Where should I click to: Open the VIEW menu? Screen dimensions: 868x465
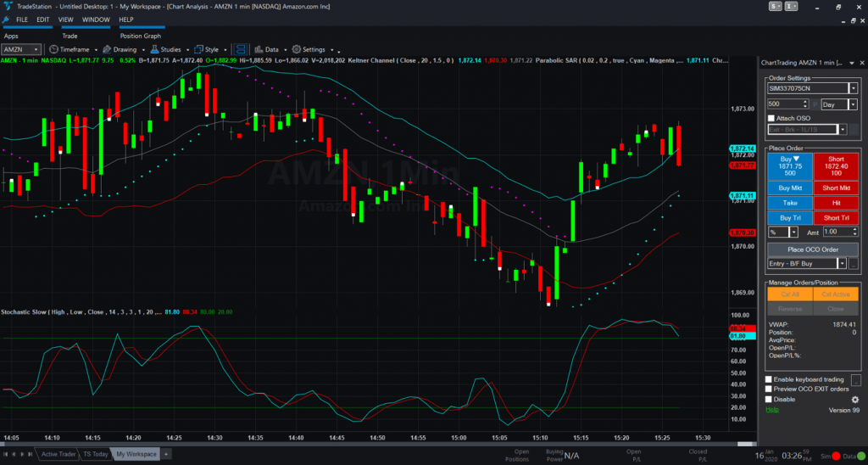coord(65,20)
